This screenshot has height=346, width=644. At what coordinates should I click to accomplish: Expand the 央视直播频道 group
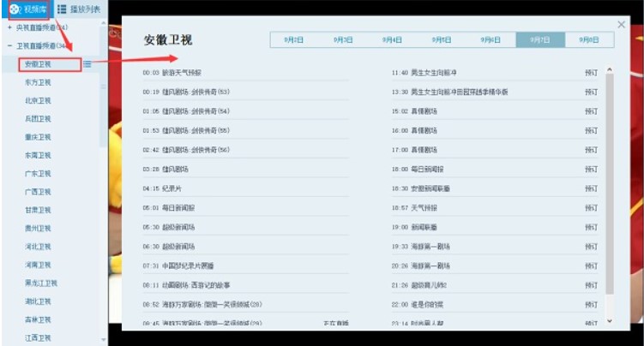(x=9, y=27)
